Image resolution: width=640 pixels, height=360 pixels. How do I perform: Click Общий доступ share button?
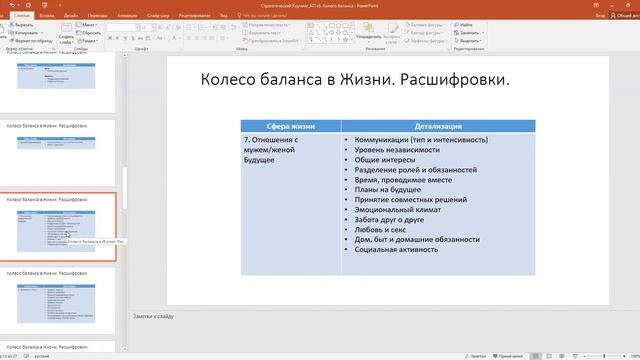click(x=625, y=16)
